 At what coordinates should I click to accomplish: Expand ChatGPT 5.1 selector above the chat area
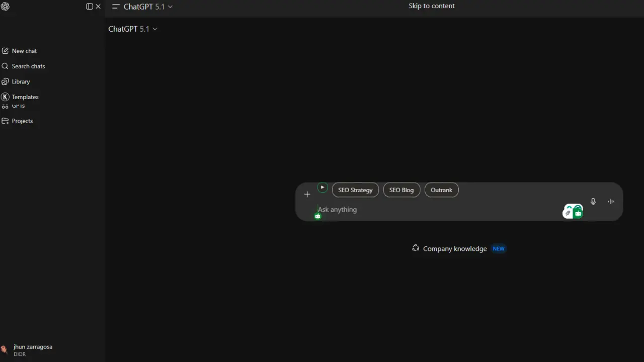click(133, 29)
